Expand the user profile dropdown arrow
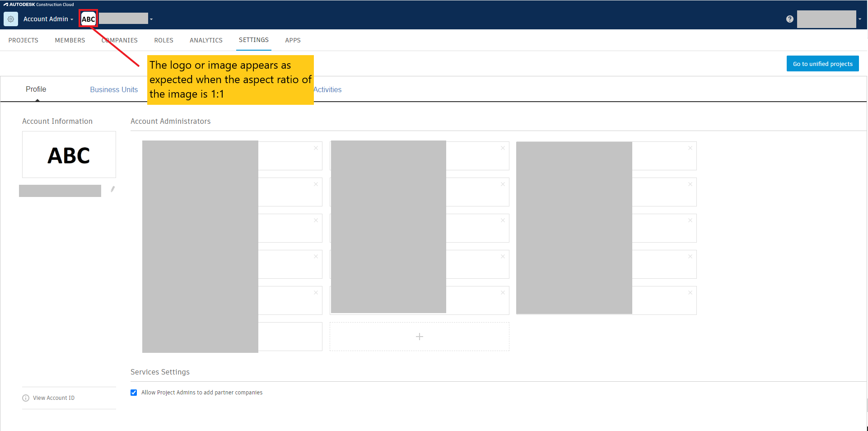The width and height of the screenshot is (868, 431). click(x=859, y=19)
